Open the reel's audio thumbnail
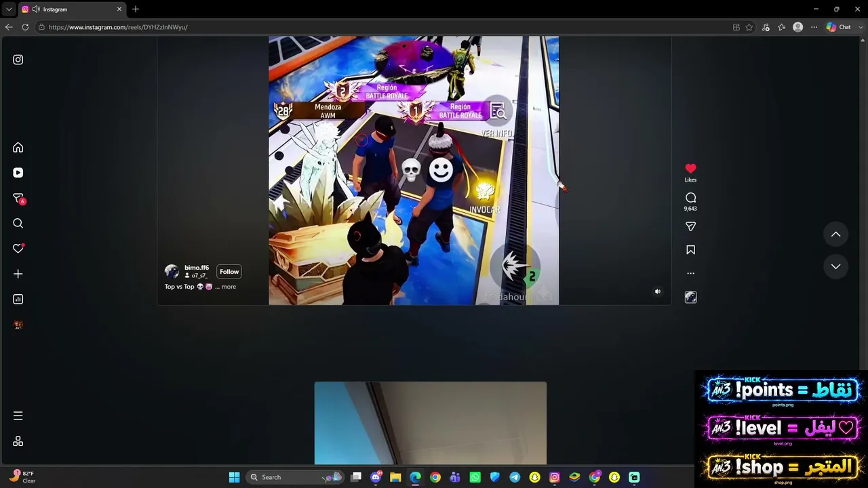Image resolution: width=868 pixels, height=488 pixels. point(690,297)
